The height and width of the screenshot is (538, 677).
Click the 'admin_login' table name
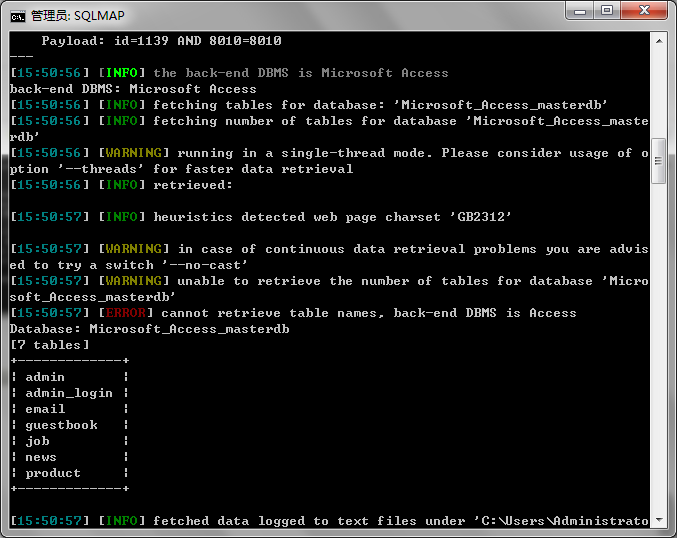click(x=69, y=393)
